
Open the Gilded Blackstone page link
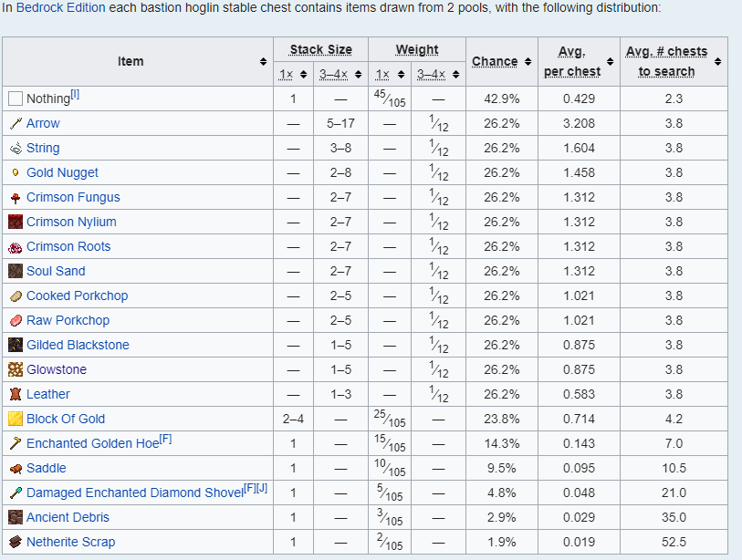[78, 345]
